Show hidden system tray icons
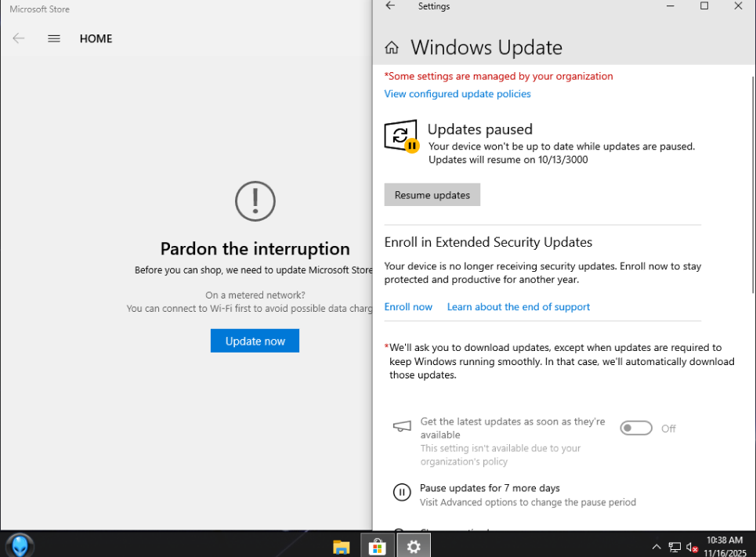The image size is (756, 557). pyautogui.click(x=657, y=547)
